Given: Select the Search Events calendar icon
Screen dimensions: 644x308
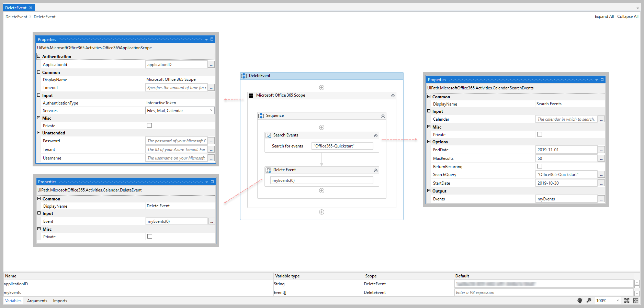Looking at the screenshot, I should click(x=268, y=135).
